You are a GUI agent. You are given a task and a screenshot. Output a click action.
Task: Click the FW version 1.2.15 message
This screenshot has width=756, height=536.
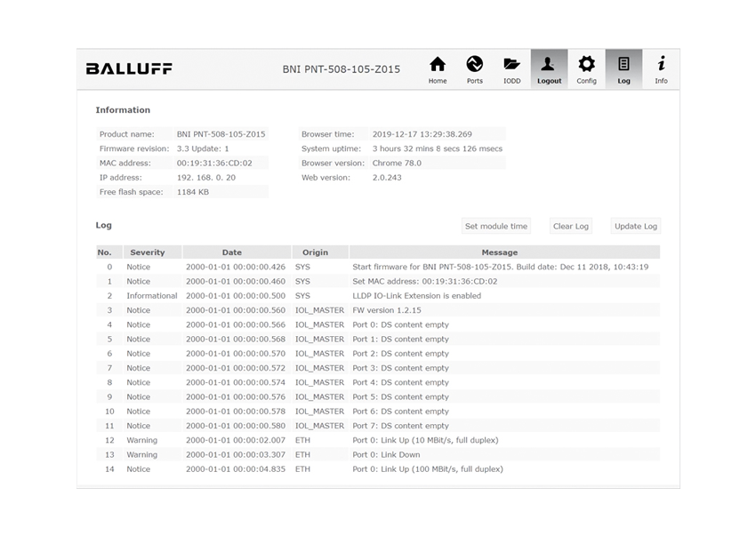pyautogui.click(x=386, y=310)
